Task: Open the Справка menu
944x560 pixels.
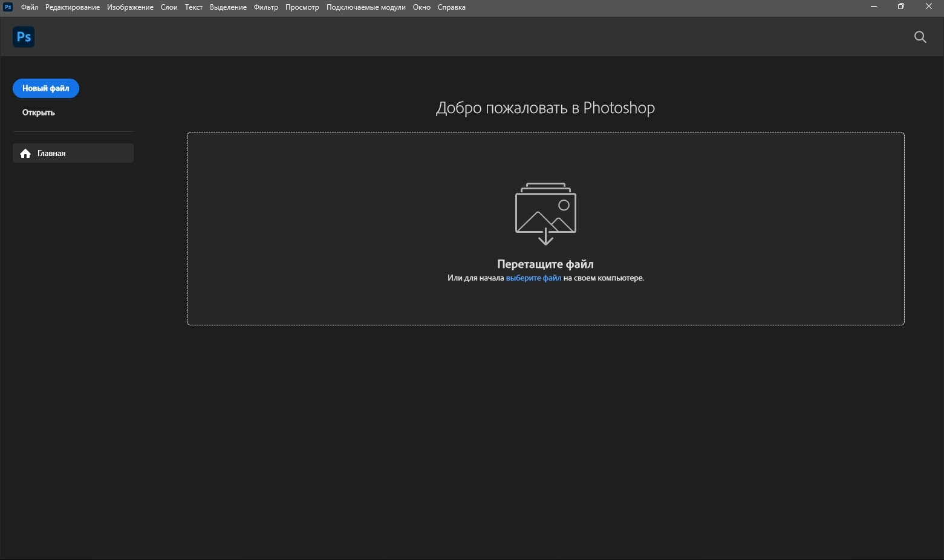Action: point(452,7)
